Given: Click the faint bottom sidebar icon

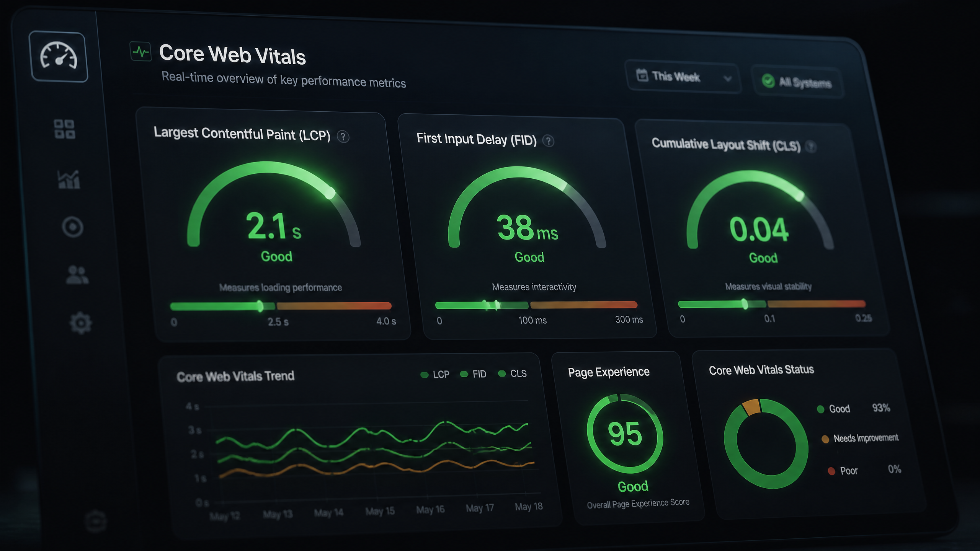Looking at the screenshot, I should (x=95, y=521).
